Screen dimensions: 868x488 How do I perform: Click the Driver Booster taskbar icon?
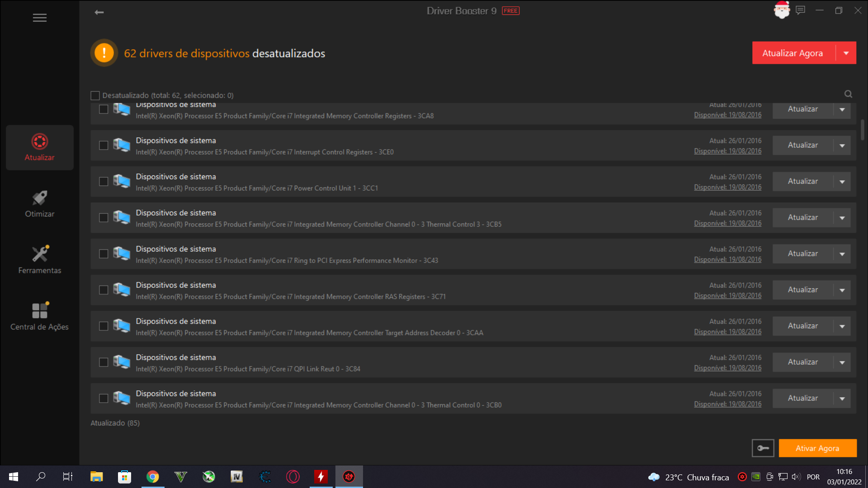pos(349,477)
